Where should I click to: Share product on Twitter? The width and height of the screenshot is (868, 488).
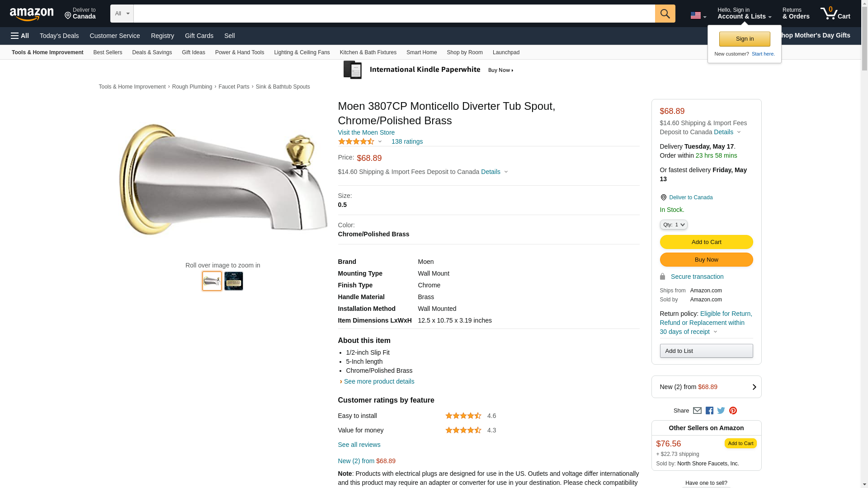721,411
